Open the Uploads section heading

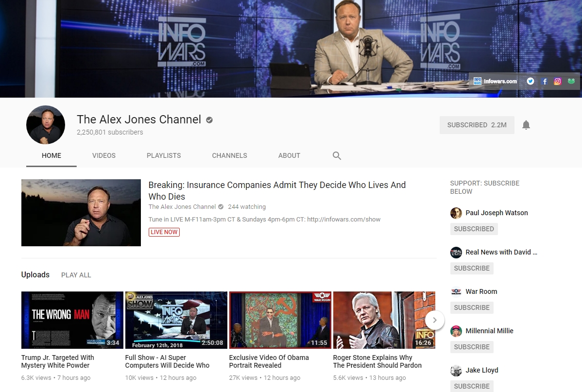(35, 275)
